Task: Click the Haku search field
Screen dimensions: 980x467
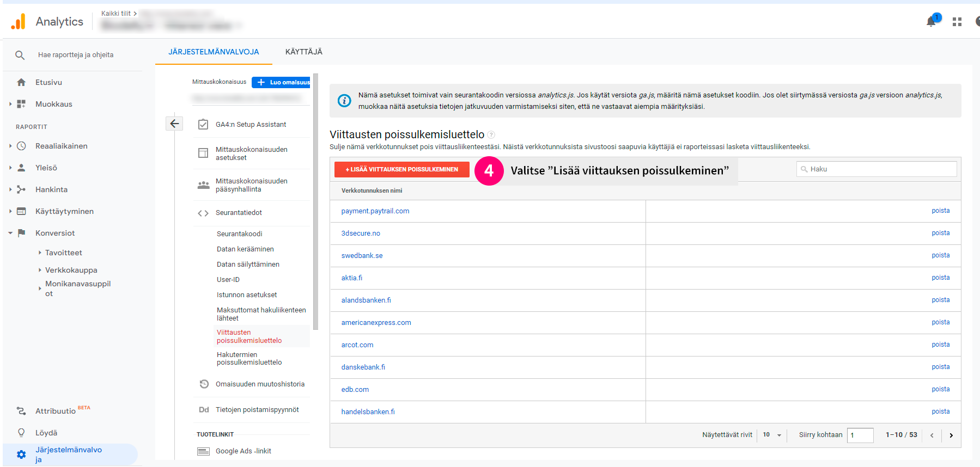Action: click(876, 169)
